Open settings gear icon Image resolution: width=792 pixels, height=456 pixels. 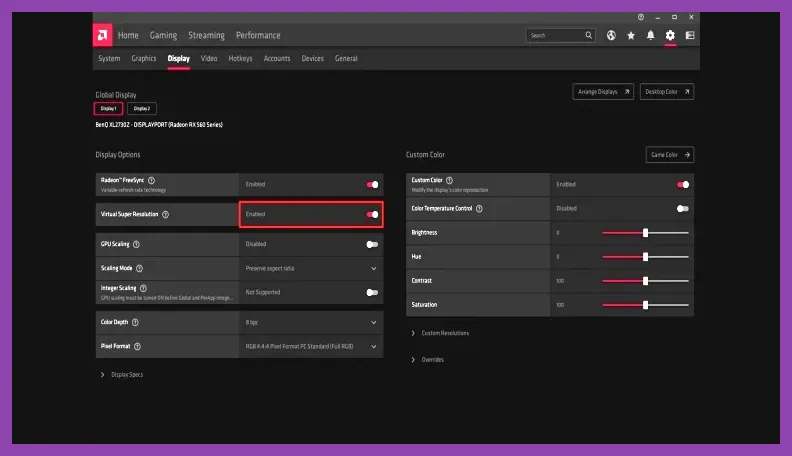[x=670, y=35]
